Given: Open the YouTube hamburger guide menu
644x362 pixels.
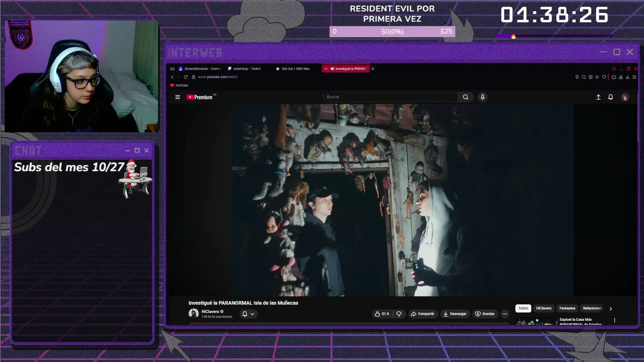Looking at the screenshot, I should point(177,97).
